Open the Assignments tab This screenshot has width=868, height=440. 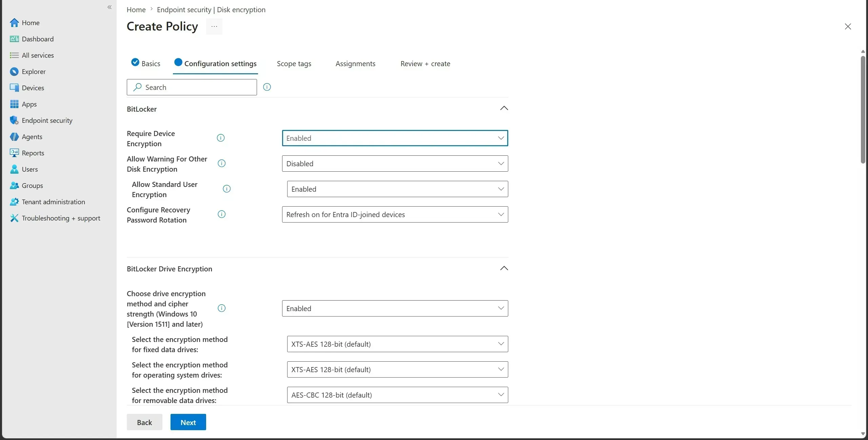(x=355, y=64)
